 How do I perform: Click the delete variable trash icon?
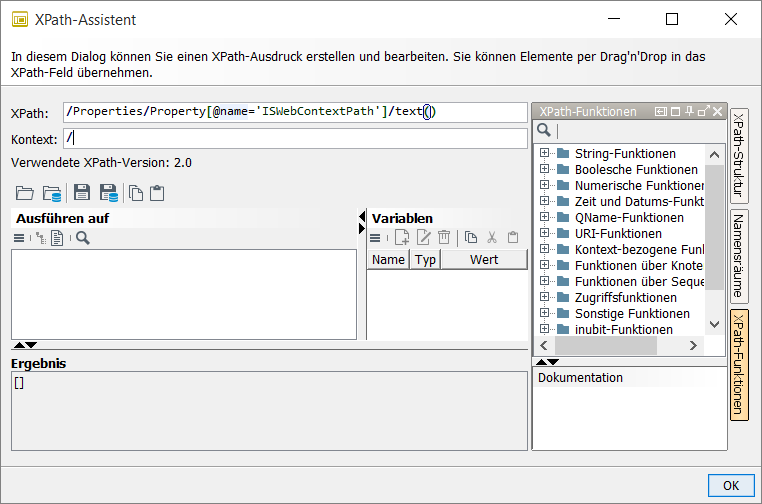444,238
